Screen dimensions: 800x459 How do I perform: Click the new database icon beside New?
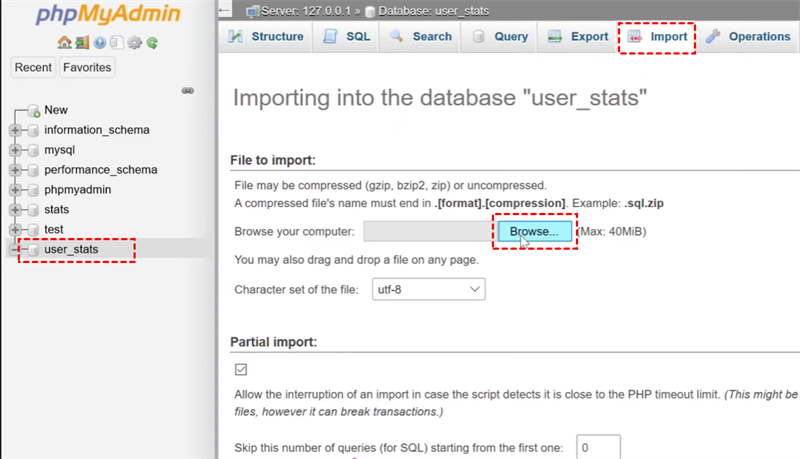point(34,110)
